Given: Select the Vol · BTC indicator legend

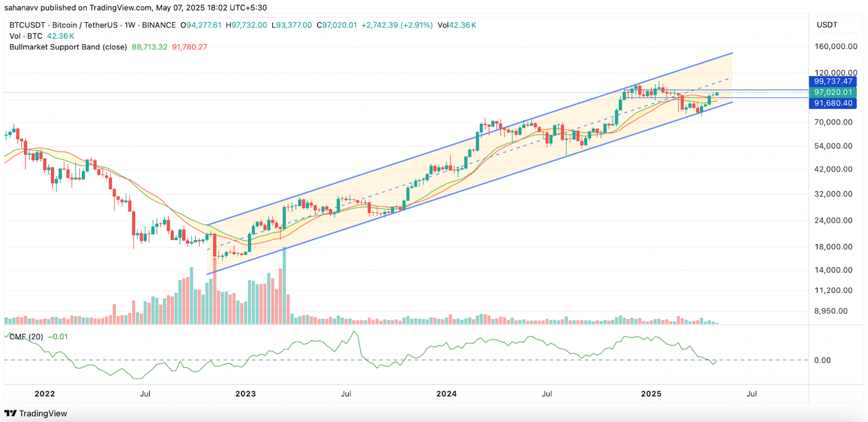Looking at the screenshot, I should click(26, 36).
